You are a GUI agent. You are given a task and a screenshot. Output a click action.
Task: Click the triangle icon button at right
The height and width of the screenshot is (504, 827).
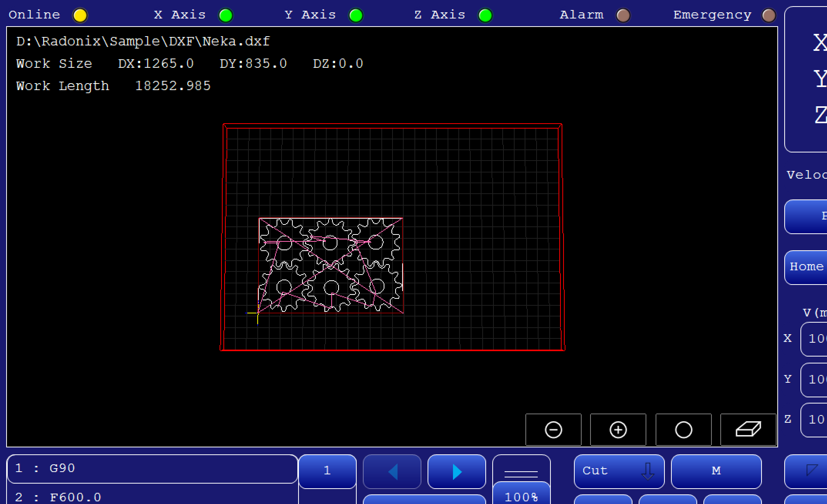click(x=811, y=471)
